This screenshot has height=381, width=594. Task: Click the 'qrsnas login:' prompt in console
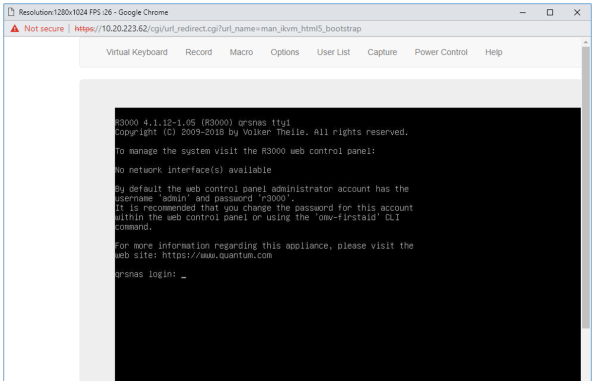point(146,274)
